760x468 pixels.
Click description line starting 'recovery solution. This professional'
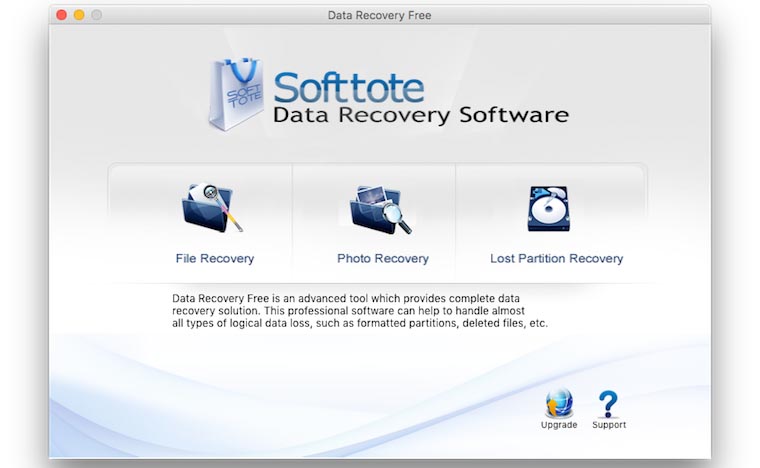(x=348, y=311)
